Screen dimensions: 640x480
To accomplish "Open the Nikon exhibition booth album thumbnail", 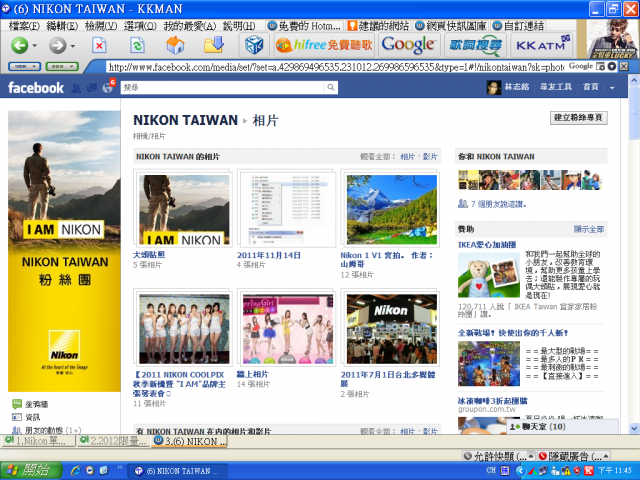I will [x=391, y=329].
